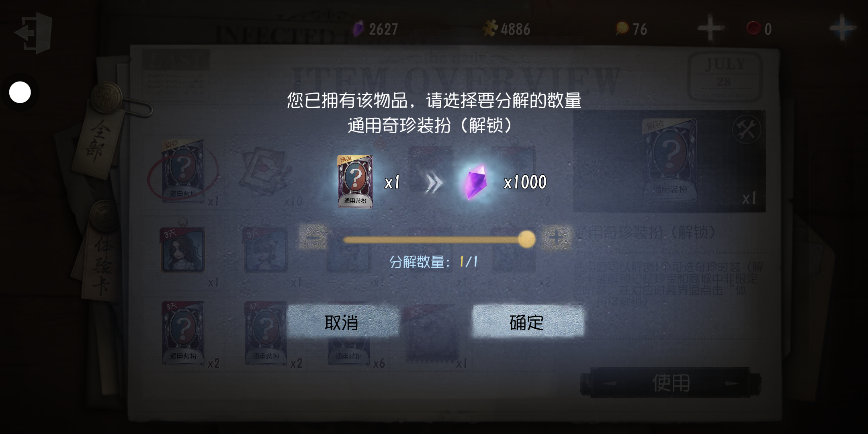Confirm decomposition with 确定 button
Viewport: 868px width, 434px height.
click(x=527, y=322)
